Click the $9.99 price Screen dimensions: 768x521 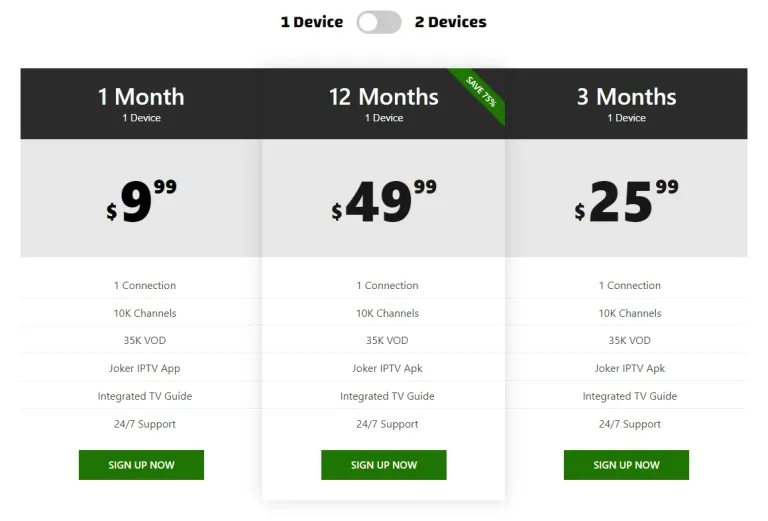142,200
